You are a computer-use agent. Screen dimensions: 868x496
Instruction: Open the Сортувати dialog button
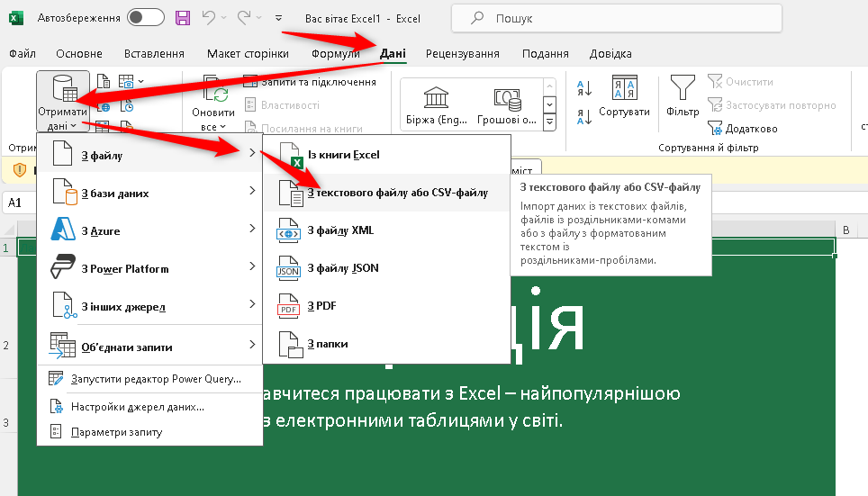[x=624, y=96]
